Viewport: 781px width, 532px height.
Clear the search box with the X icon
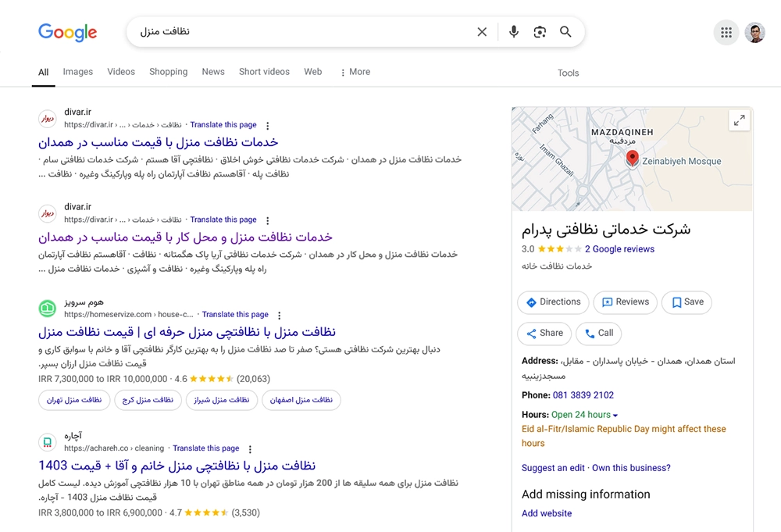(x=482, y=32)
